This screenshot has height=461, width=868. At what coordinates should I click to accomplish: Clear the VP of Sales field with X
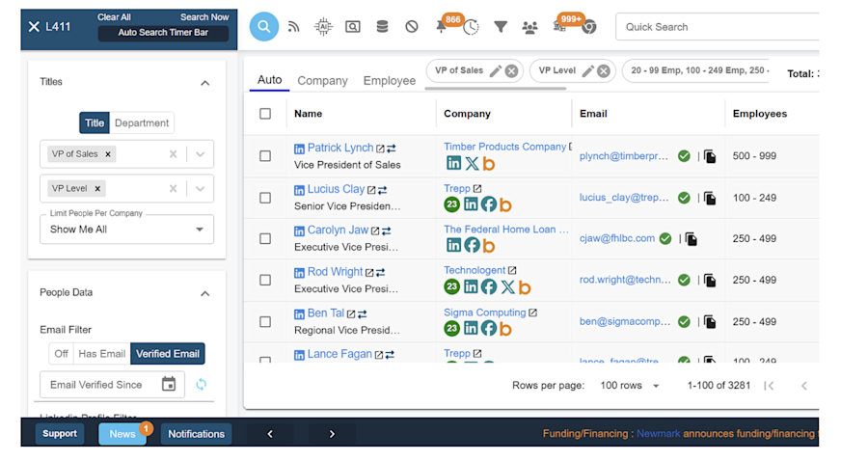click(174, 154)
